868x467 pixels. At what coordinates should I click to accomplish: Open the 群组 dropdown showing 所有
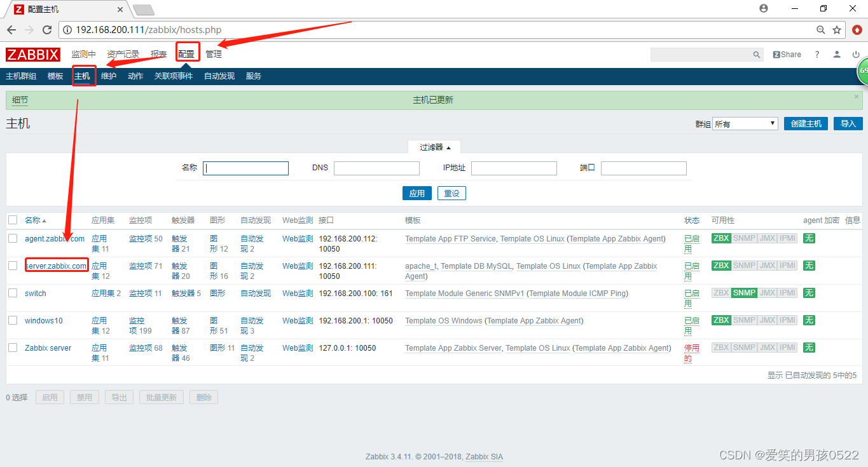point(744,123)
